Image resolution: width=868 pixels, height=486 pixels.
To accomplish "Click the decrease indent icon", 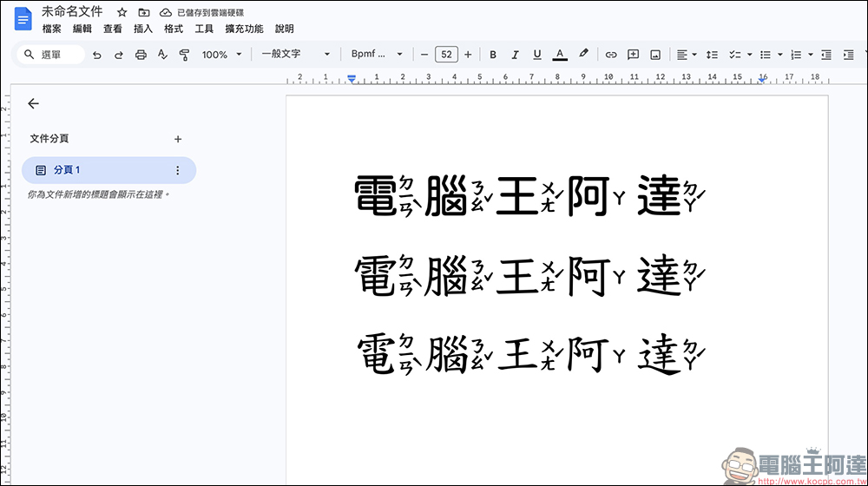I will coord(826,55).
